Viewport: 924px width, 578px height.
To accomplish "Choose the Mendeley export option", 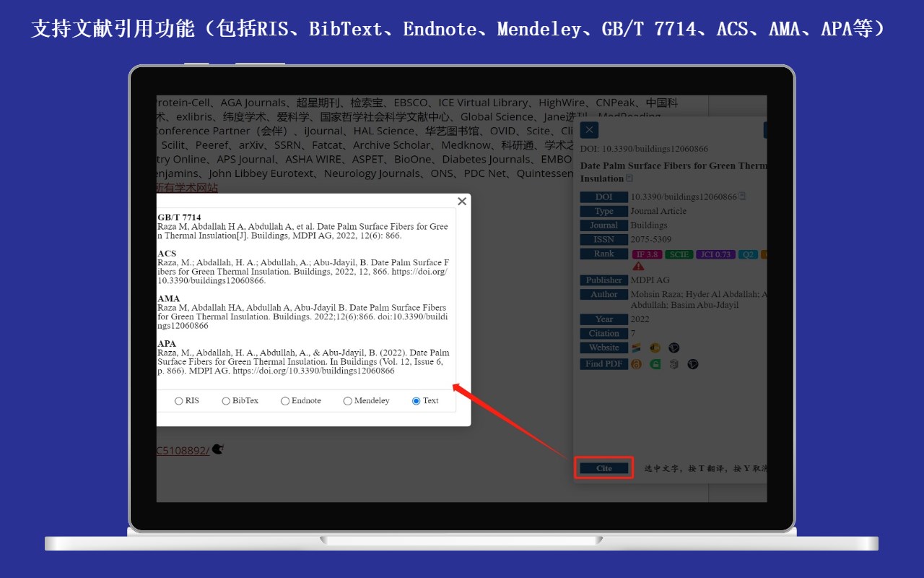I will [x=348, y=401].
